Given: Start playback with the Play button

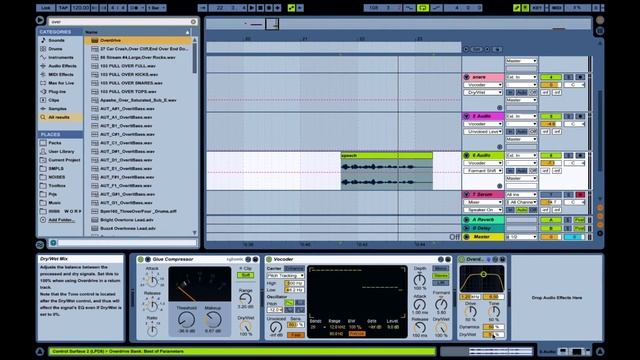Looking at the screenshot, I should click(252, 8).
